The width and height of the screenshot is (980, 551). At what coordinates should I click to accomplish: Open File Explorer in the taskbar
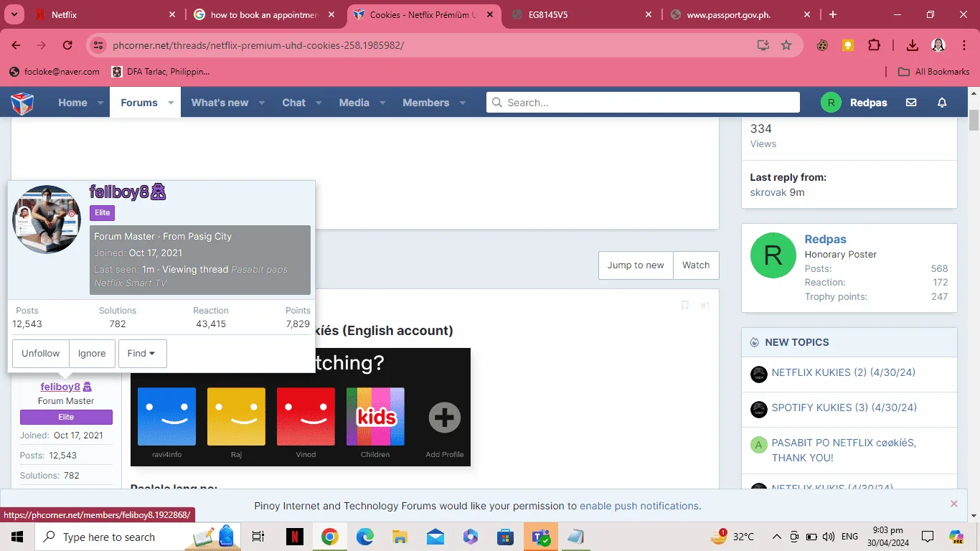[x=400, y=537]
